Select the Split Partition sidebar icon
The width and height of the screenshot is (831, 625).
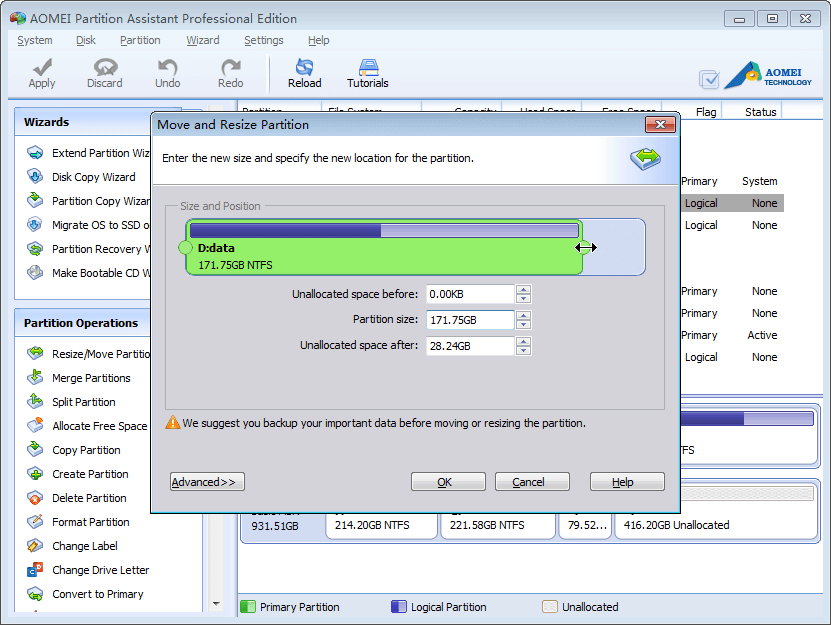coord(33,402)
